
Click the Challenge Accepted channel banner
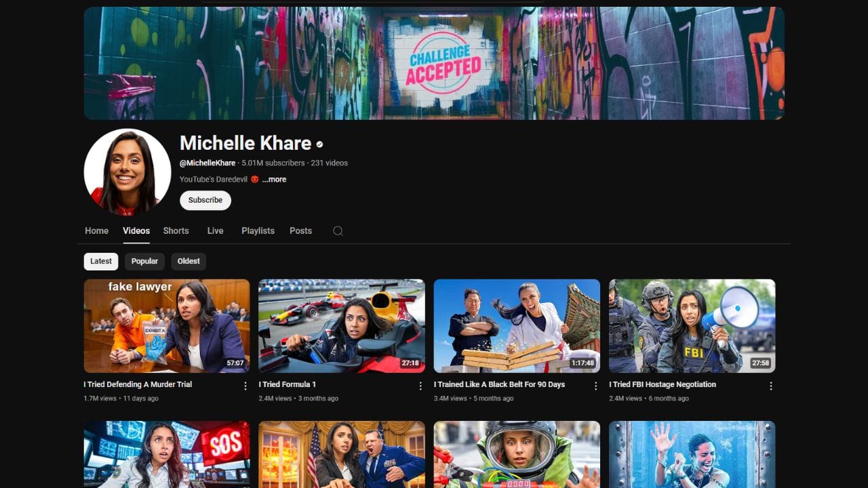(x=434, y=63)
